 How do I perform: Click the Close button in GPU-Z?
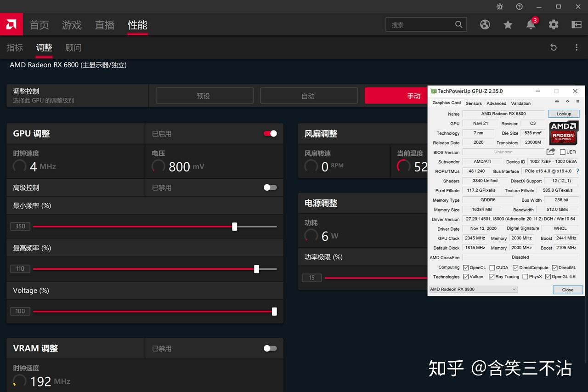click(x=568, y=290)
